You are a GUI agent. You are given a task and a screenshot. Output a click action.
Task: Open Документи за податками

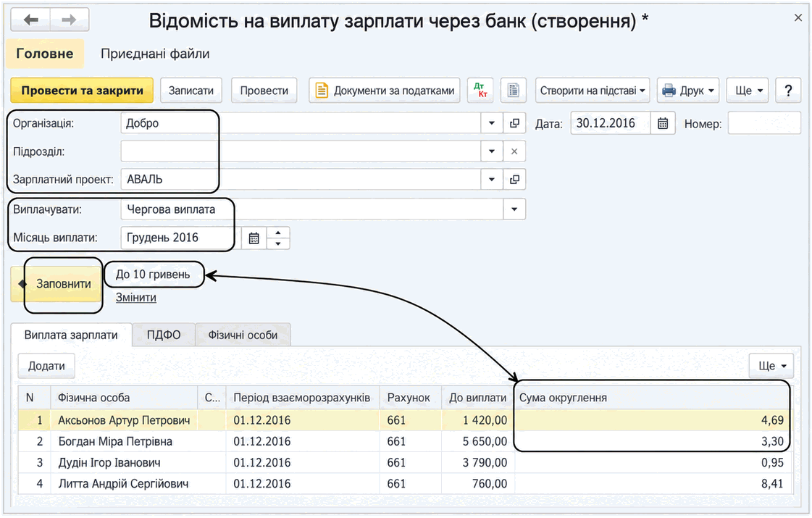(384, 91)
